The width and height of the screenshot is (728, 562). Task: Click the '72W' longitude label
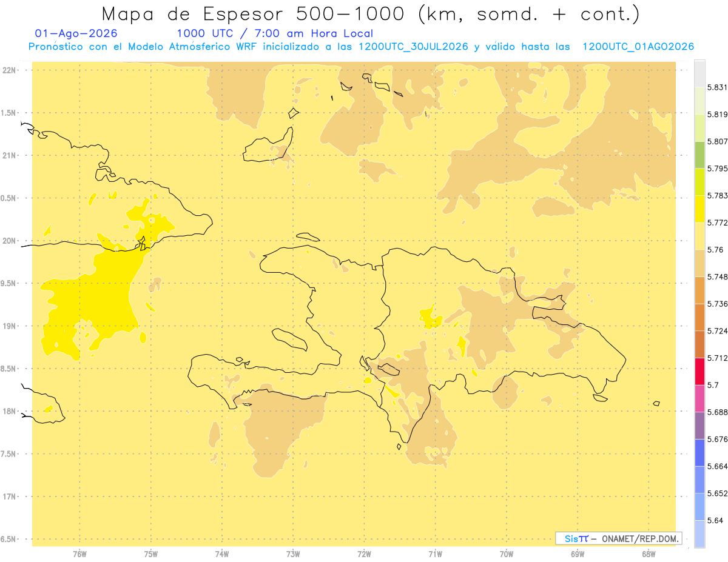click(x=364, y=554)
